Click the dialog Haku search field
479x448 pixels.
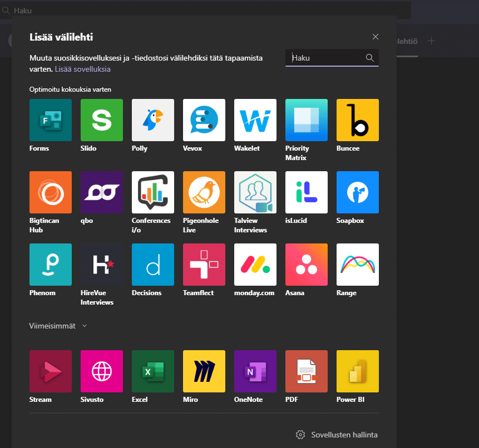click(x=332, y=58)
